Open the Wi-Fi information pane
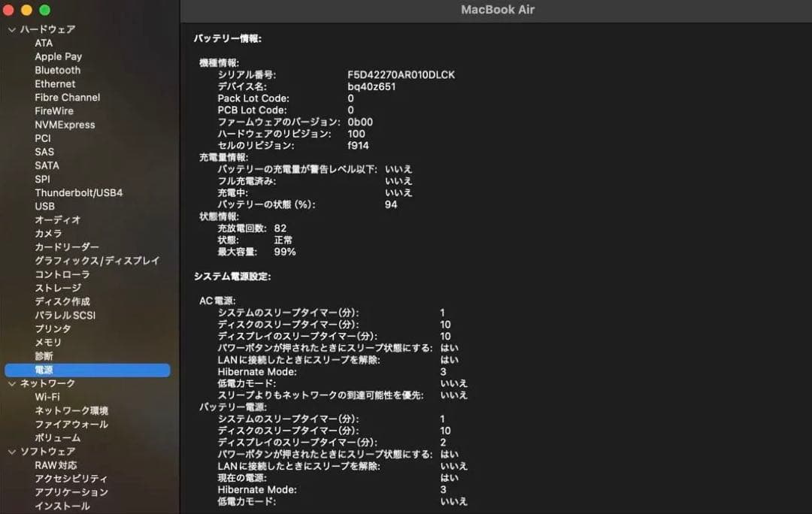 click(x=48, y=396)
